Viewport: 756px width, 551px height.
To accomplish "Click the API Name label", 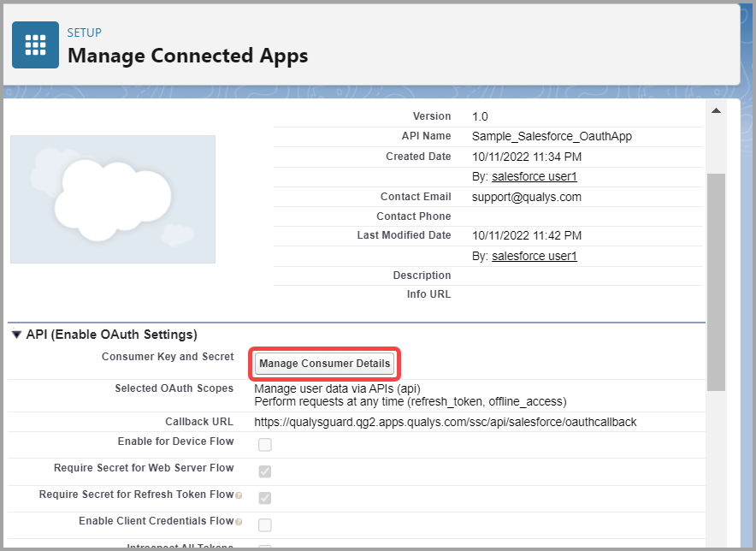I will pyautogui.click(x=426, y=136).
